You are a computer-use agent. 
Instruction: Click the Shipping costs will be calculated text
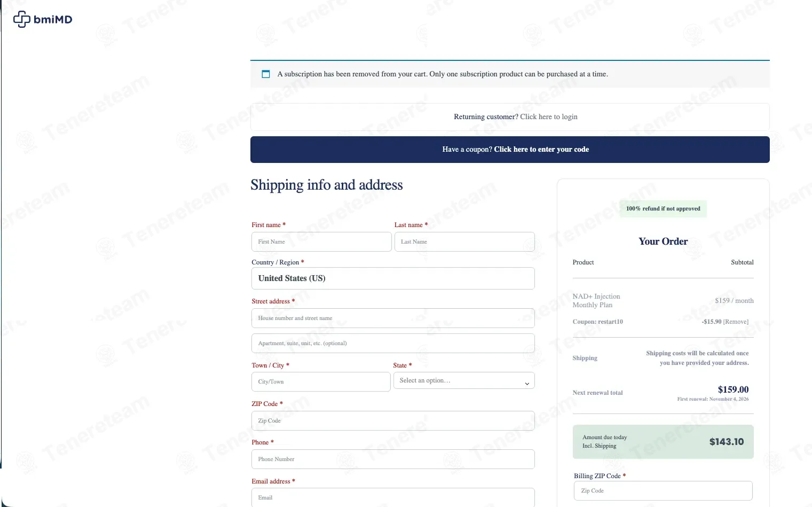point(697,358)
